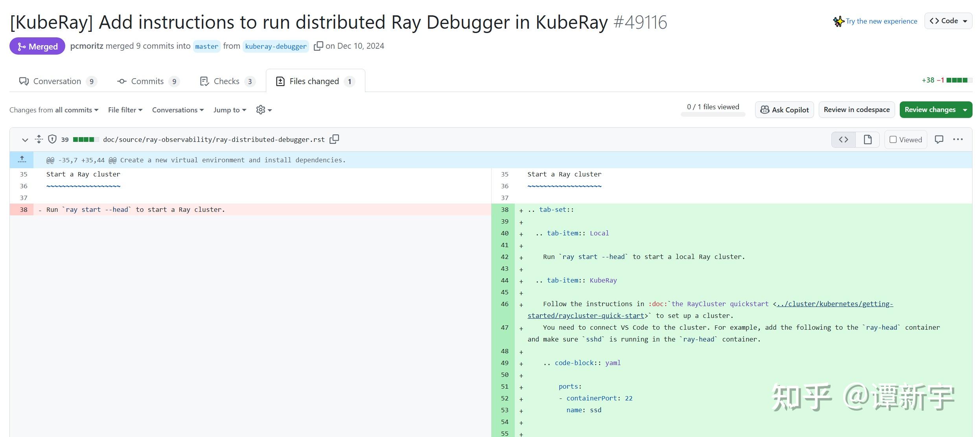The image size is (980, 437).
Task: Expand hidden lines above the hunk
Action: (22, 160)
